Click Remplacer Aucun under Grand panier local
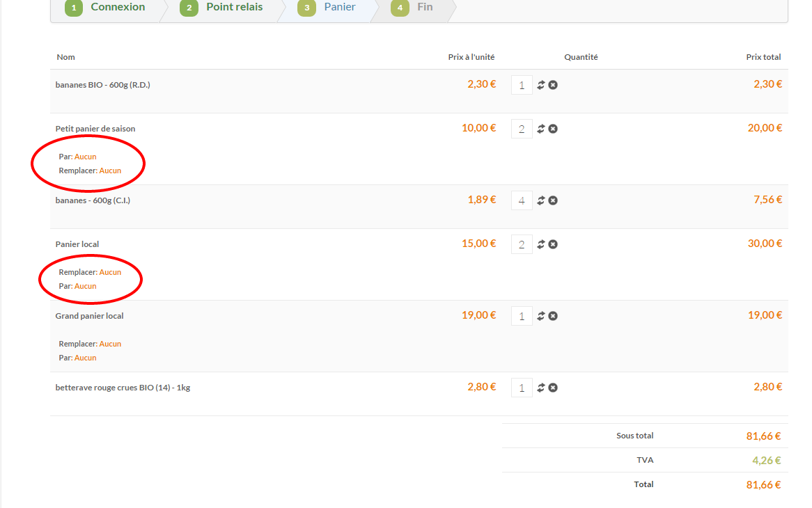812x508 pixels. pos(110,344)
